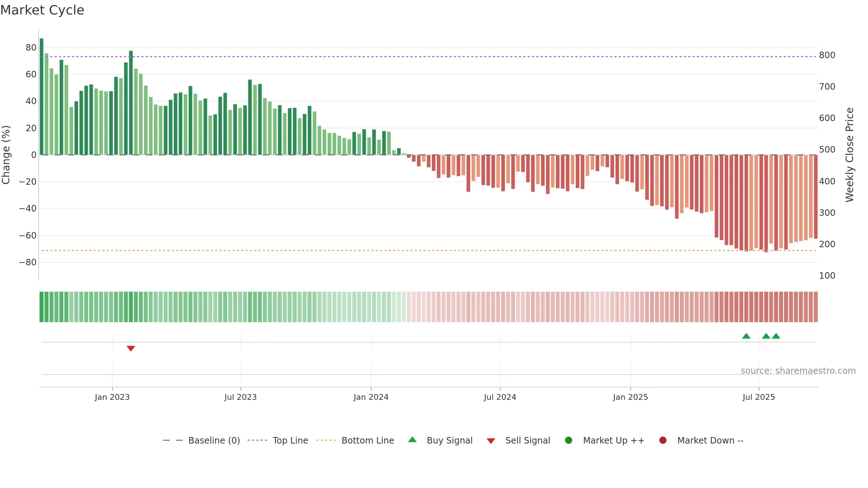Screen dimensions: 868x488
Task: Click the Jul 2024 x-axis label
Action: (500, 397)
